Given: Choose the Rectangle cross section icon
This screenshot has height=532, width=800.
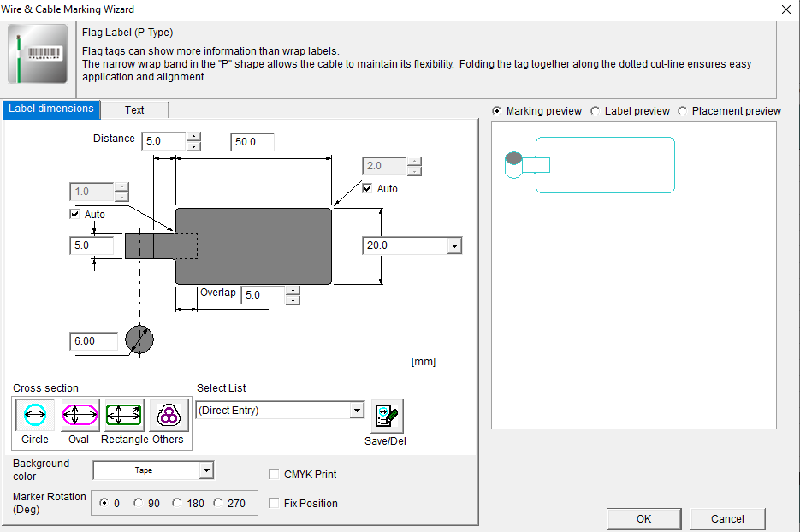Looking at the screenshot, I should (x=124, y=416).
